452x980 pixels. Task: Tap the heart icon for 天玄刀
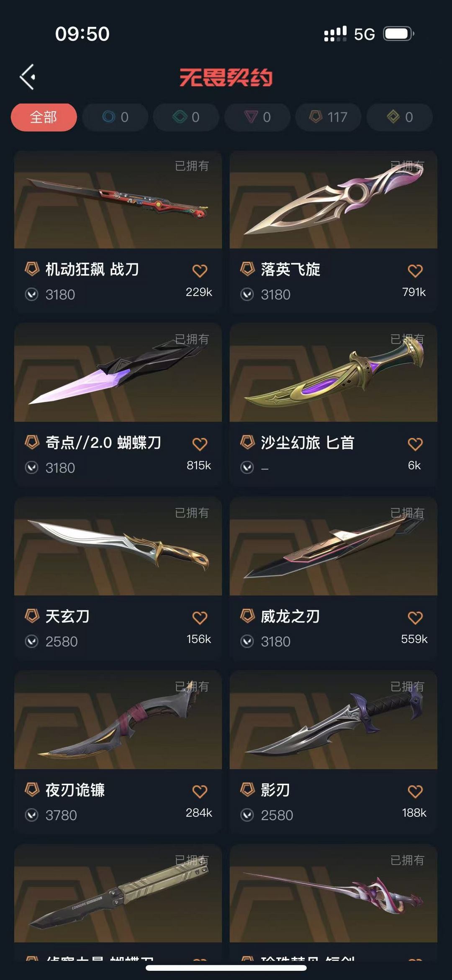click(200, 618)
